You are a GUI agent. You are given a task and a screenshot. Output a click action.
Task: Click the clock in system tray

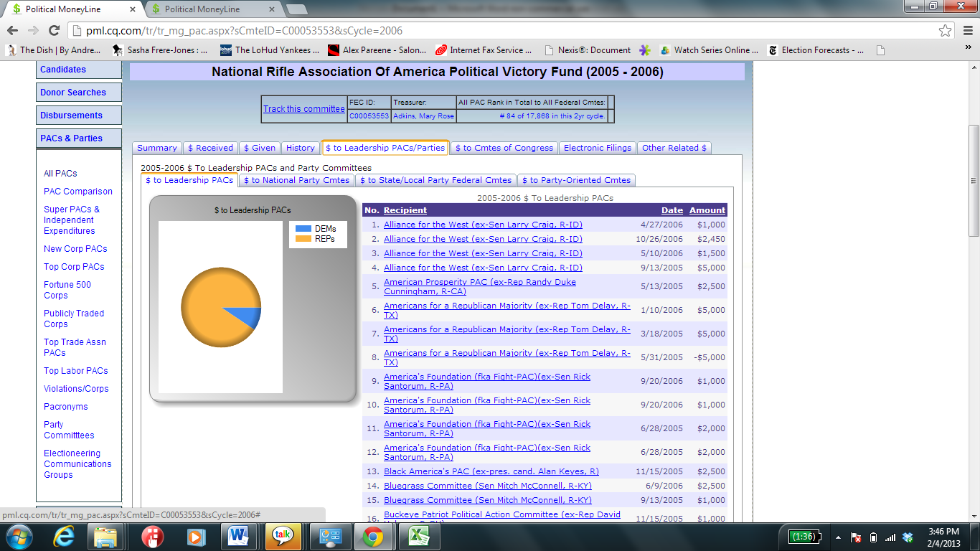[943, 537]
